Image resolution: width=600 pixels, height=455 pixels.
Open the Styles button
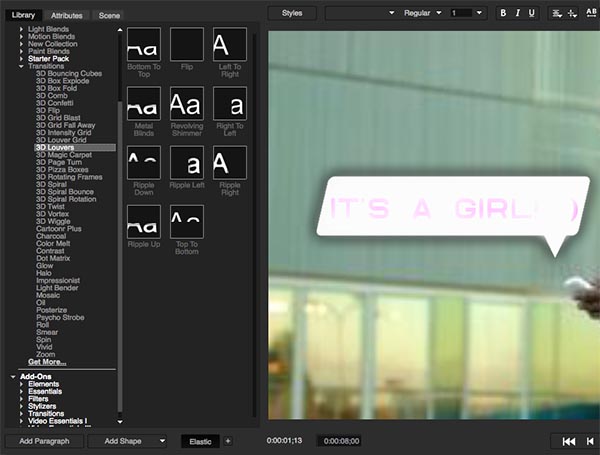(x=292, y=13)
